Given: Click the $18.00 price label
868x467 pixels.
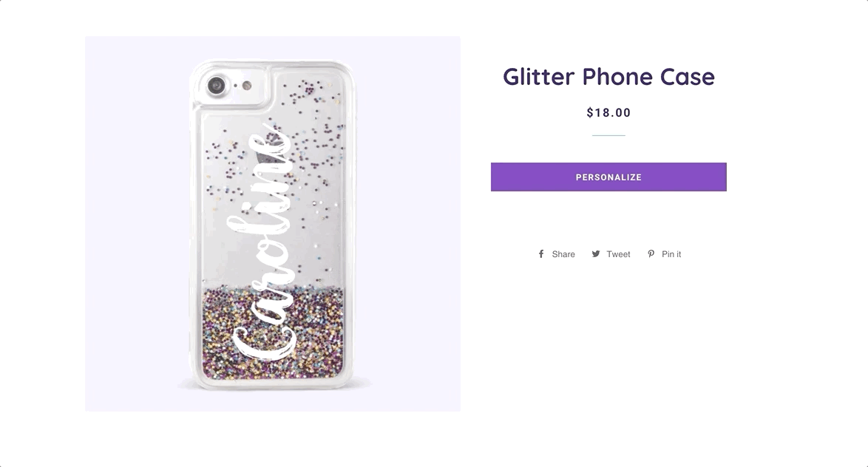Looking at the screenshot, I should coord(608,113).
